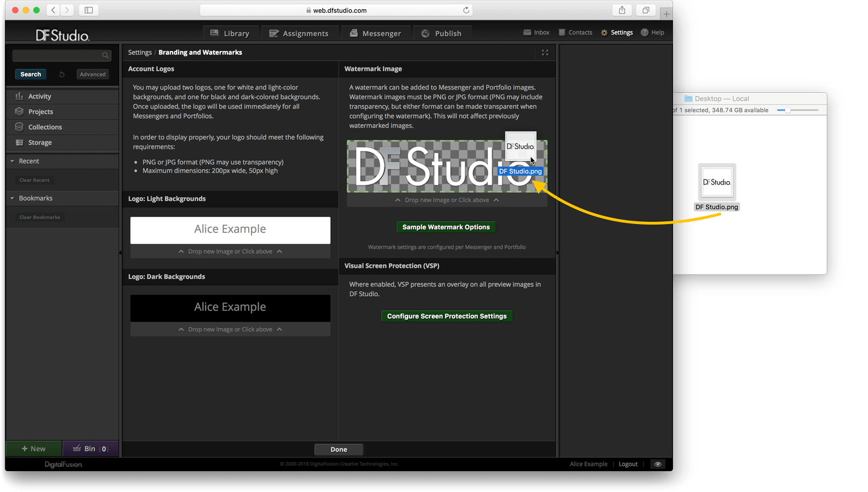Click the Search button in sidebar
The height and width of the screenshot is (492, 868).
tap(31, 74)
